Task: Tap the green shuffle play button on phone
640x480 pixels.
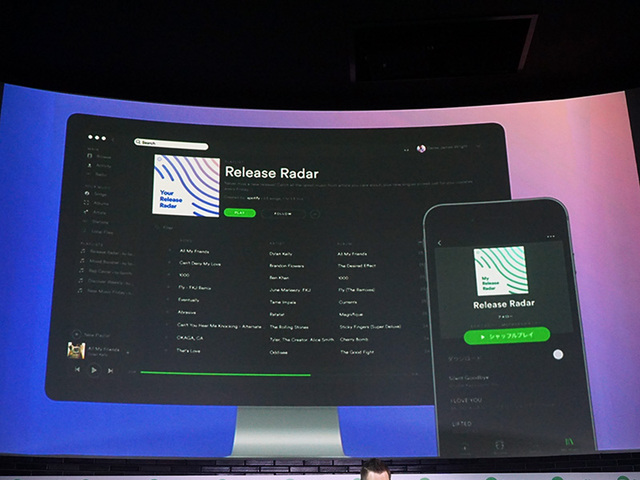Action: click(507, 336)
